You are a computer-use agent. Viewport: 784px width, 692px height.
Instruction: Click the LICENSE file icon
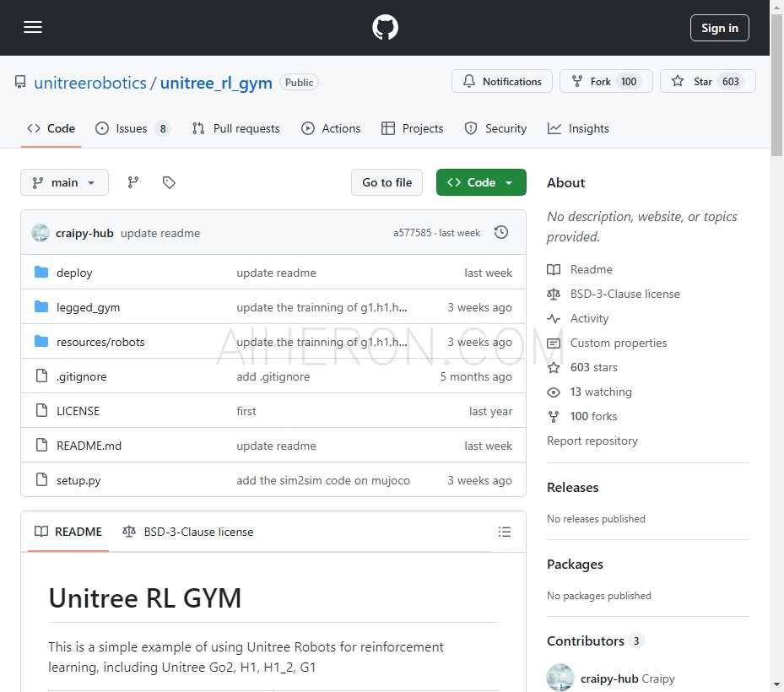click(41, 410)
